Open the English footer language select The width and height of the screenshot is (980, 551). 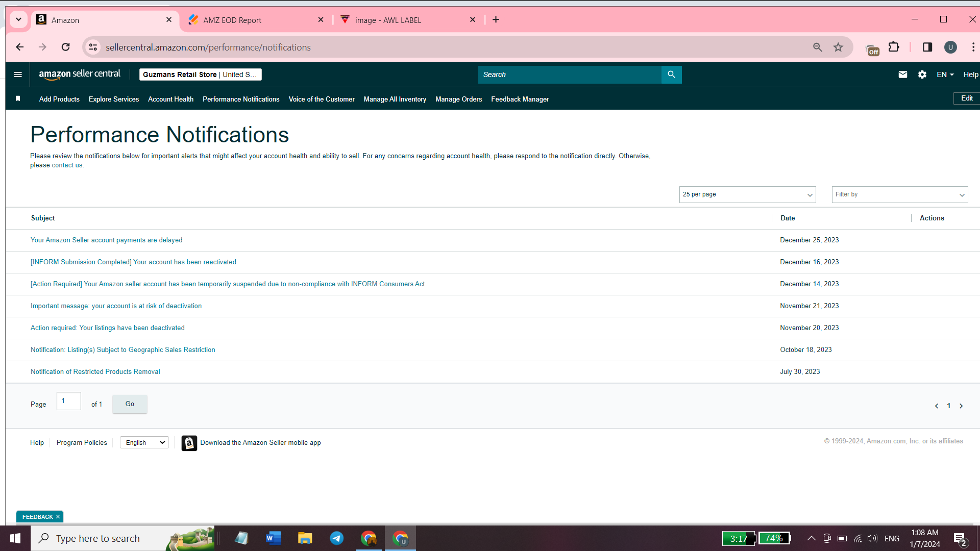(x=144, y=442)
